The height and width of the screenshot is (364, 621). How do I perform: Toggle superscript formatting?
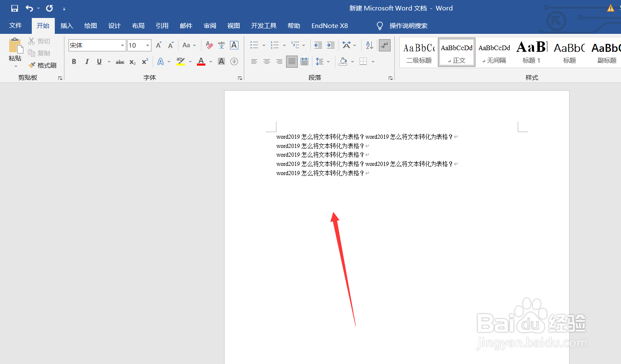(x=145, y=61)
